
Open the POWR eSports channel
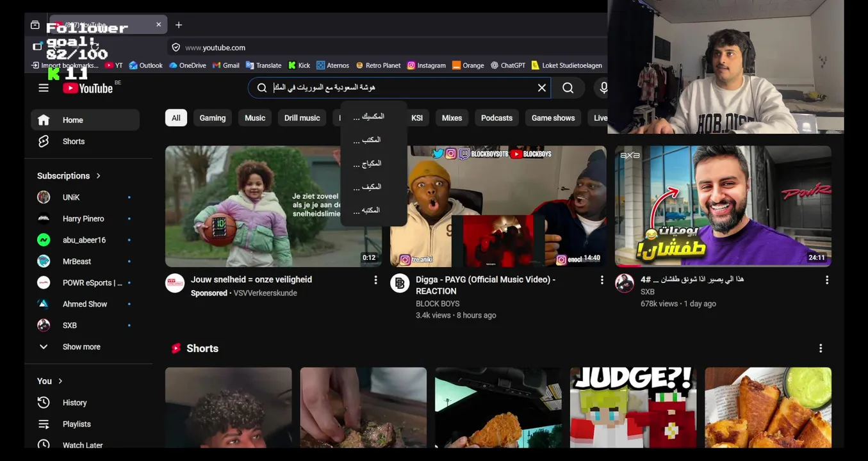coord(85,282)
